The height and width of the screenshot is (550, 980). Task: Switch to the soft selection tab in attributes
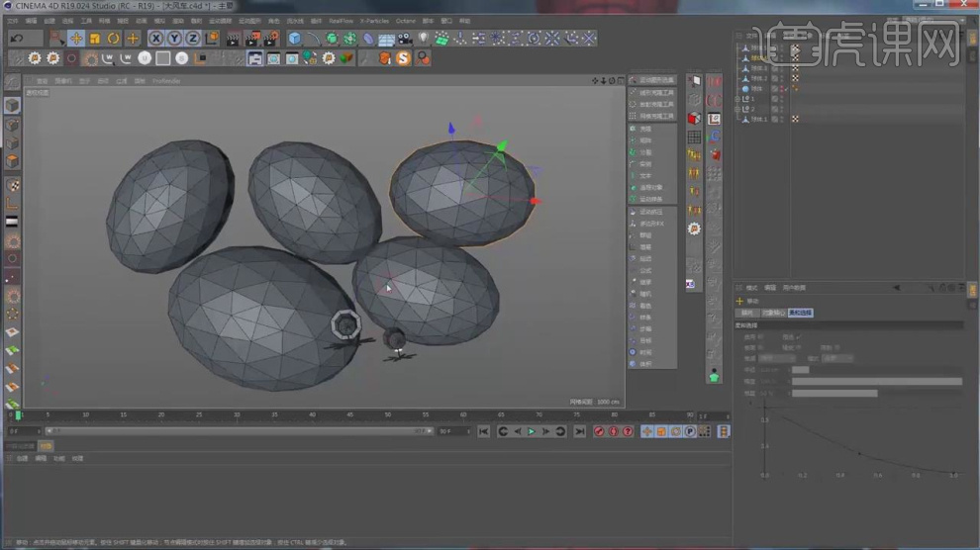(x=800, y=313)
